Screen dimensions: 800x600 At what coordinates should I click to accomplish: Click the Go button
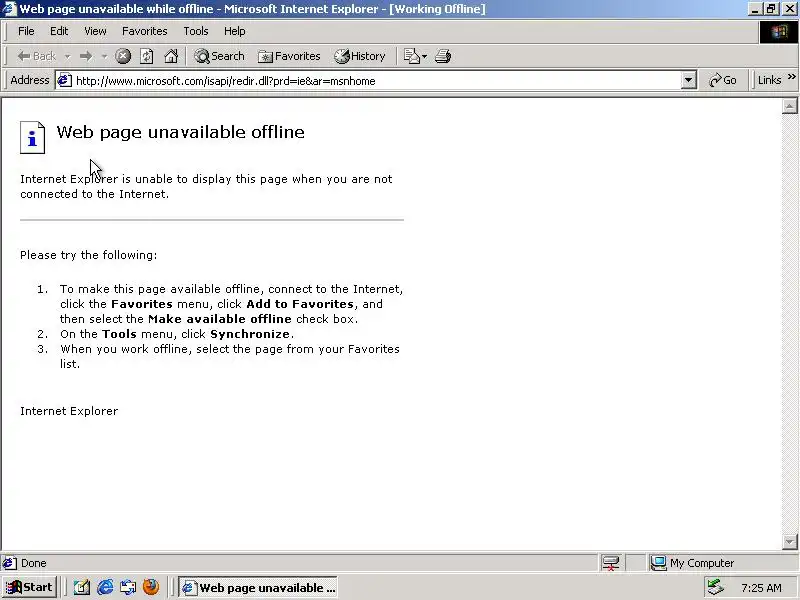(x=722, y=80)
